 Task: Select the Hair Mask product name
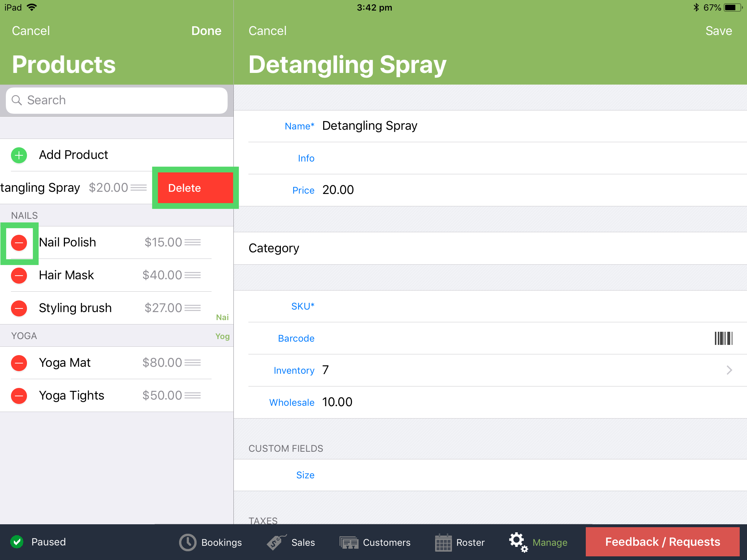coord(66,275)
